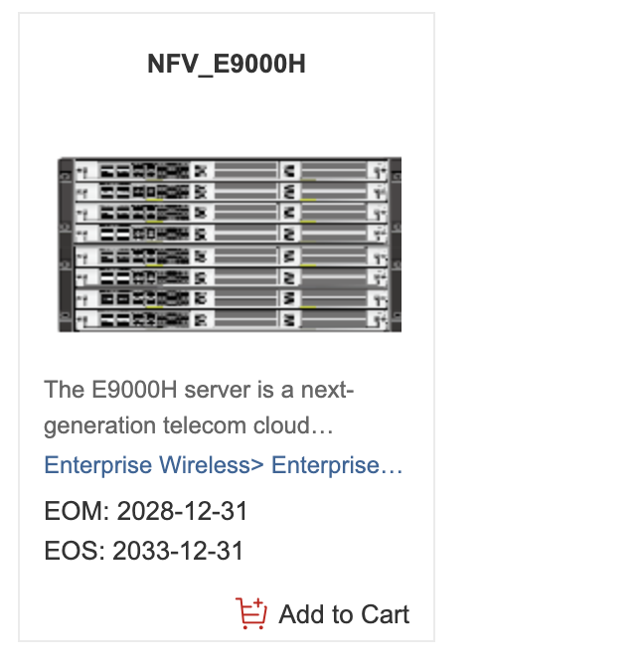Click the EOS: 2033-12-31 date line

click(x=144, y=551)
